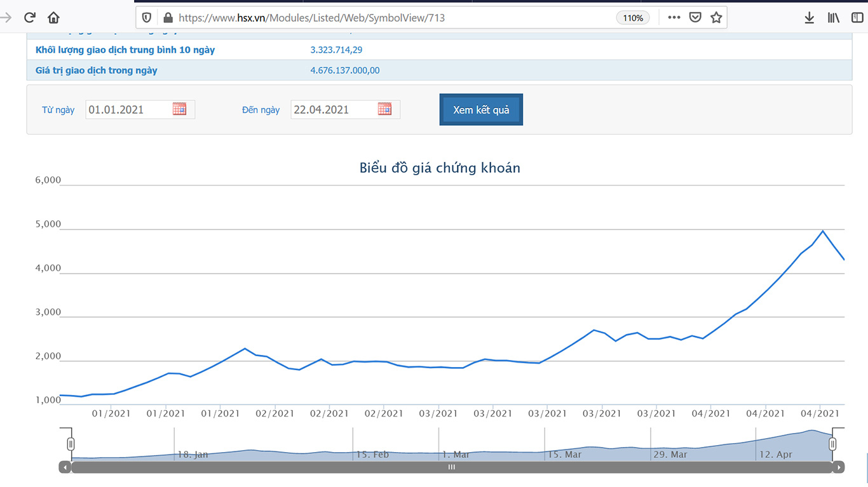Open the tracking protection shield icon
The height and width of the screenshot is (487, 868).
(147, 18)
